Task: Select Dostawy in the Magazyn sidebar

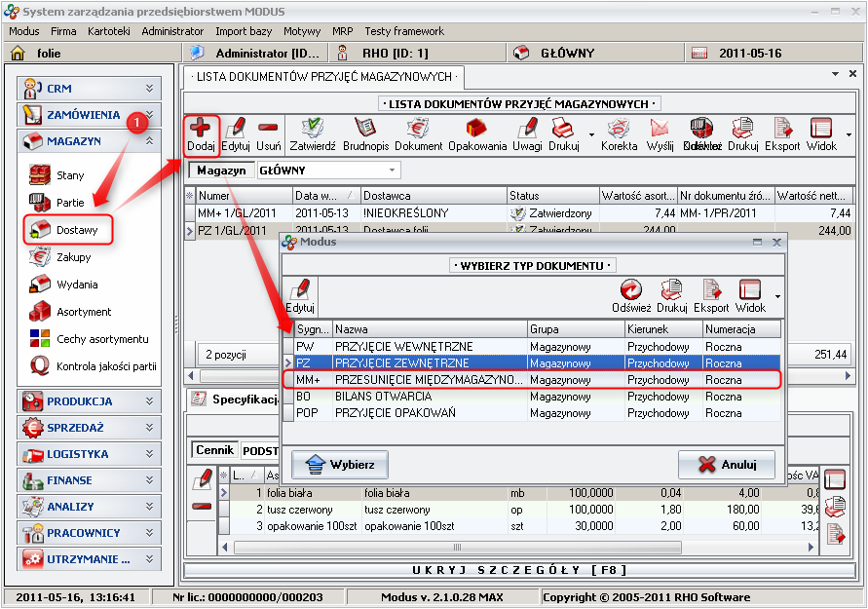Action: (76, 230)
